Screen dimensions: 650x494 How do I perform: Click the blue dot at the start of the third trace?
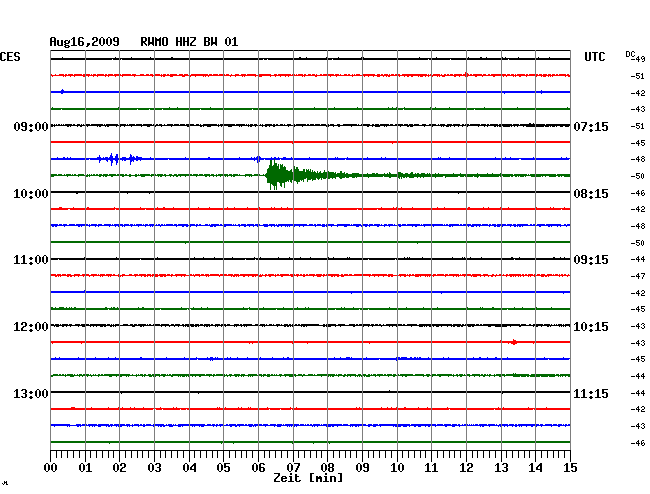pos(62,92)
